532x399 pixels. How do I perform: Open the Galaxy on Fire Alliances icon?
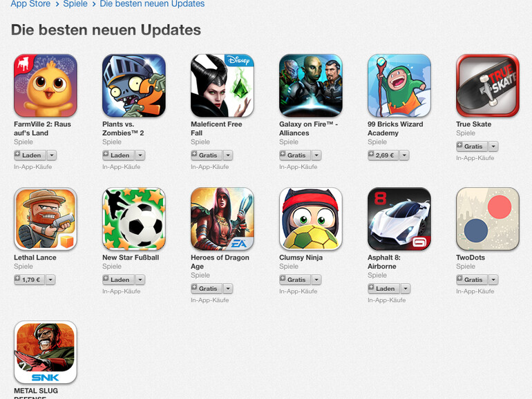(311, 86)
